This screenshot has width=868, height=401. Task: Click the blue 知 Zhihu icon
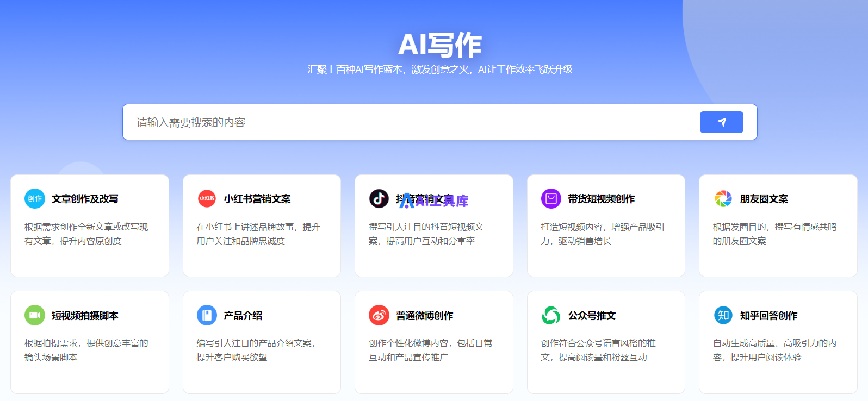click(x=723, y=315)
